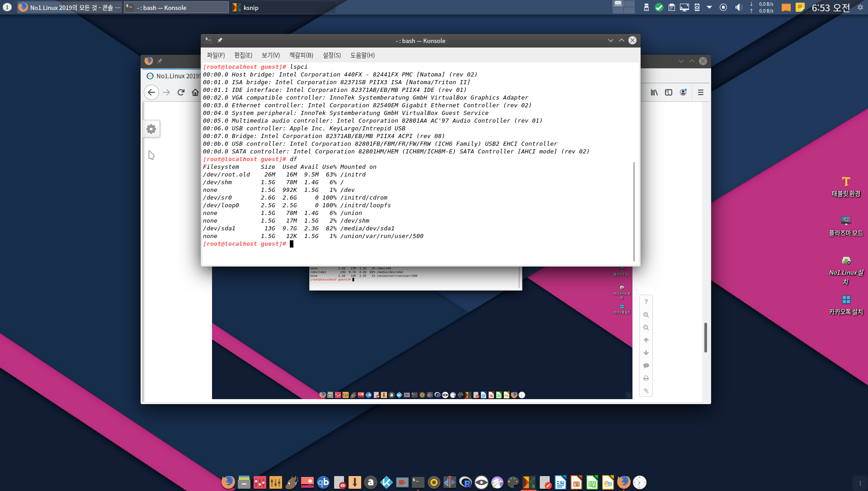Click the Firefox forward arrow

tap(166, 92)
